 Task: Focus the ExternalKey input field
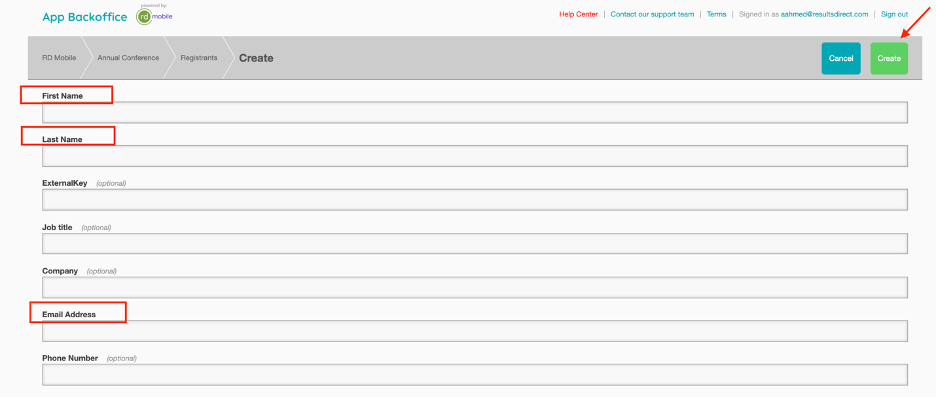tap(475, 200)
